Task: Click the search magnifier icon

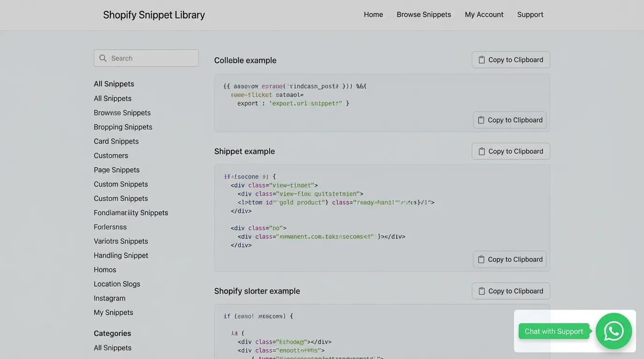Action: pyautogui.click(x=103, y=58)
